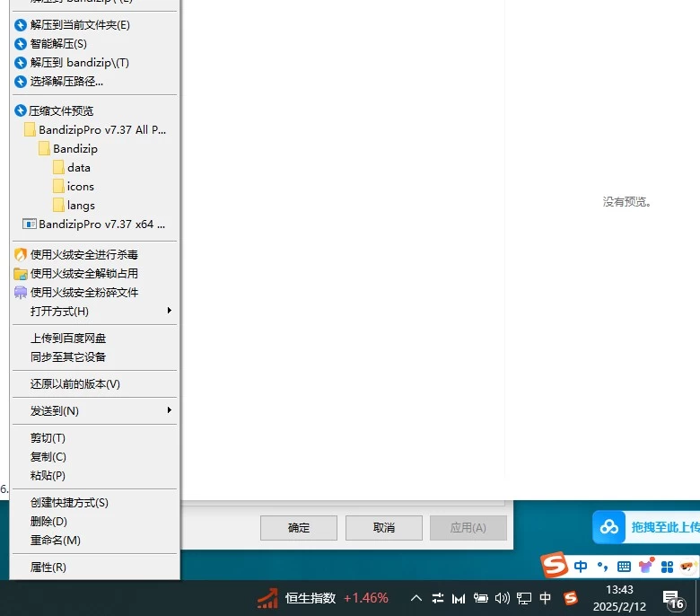Toggle the taskbar IME 中 indicator
700x616 pixels.
point(545,598)
